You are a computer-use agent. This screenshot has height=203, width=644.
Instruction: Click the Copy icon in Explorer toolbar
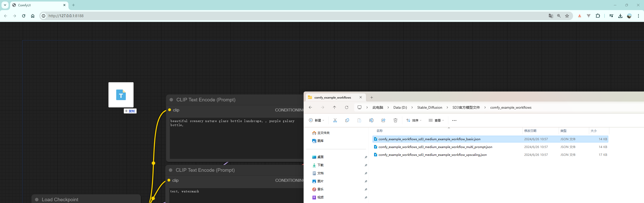[x=347, y=121]
